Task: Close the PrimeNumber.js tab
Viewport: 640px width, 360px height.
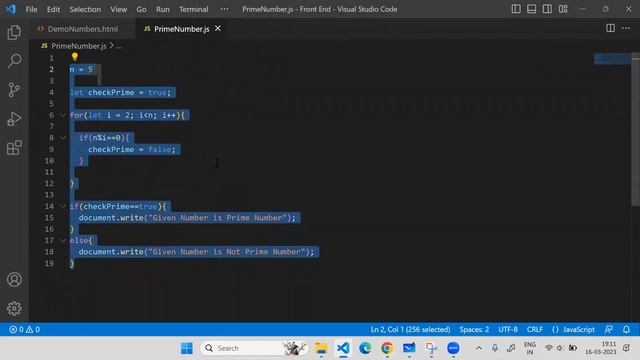Action: (218, 29)
